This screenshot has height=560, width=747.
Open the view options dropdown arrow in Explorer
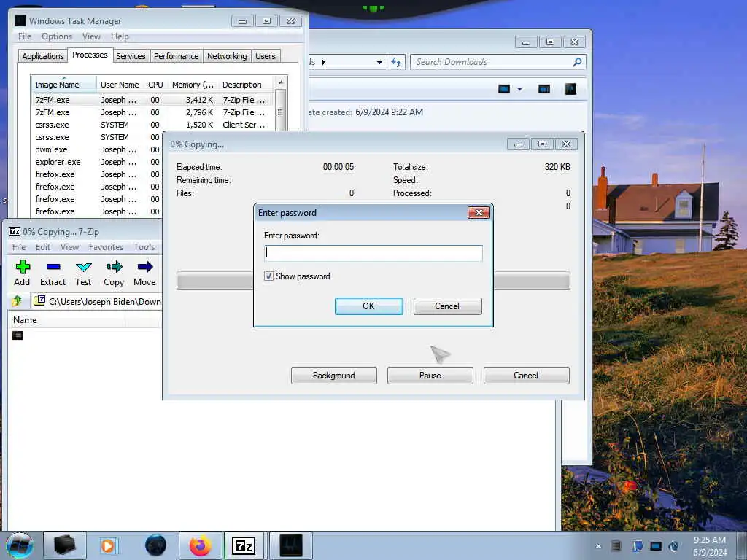(519, 89)
